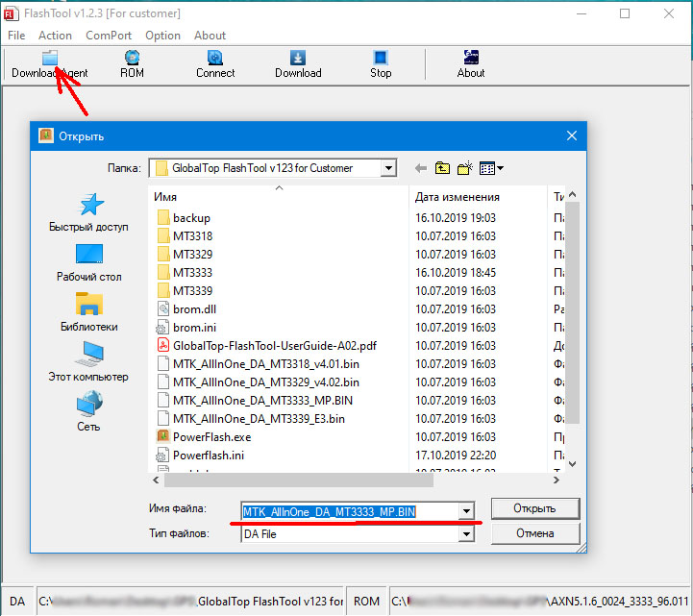Expand the Тип файлов dropdown
The height and width of the screenshot is (616, 693).
(467, 533)
